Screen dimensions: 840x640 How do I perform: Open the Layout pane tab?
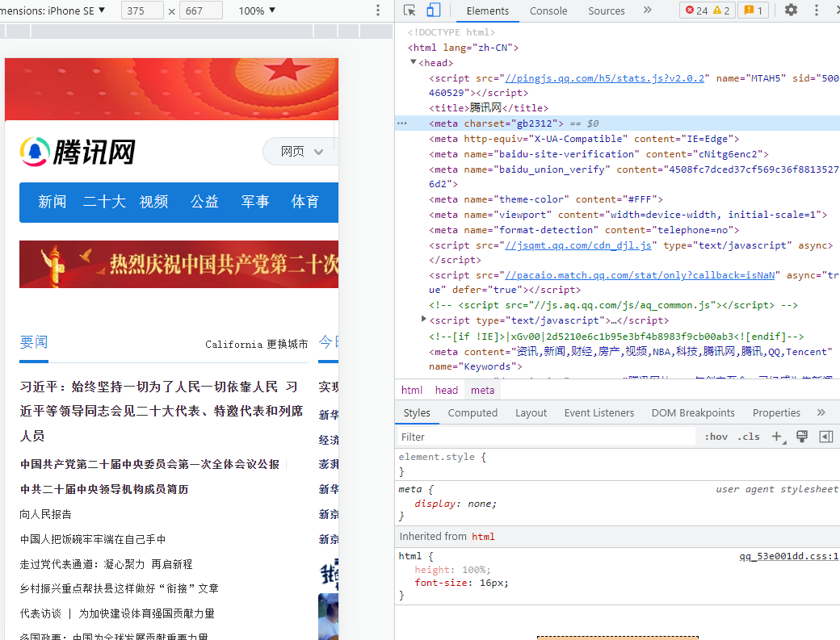pos(531,412)
